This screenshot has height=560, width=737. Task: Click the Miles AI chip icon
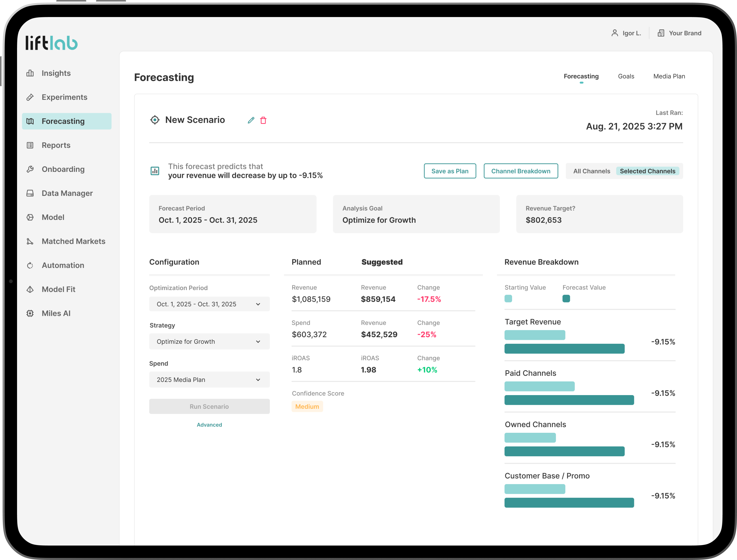pos(30,313)
